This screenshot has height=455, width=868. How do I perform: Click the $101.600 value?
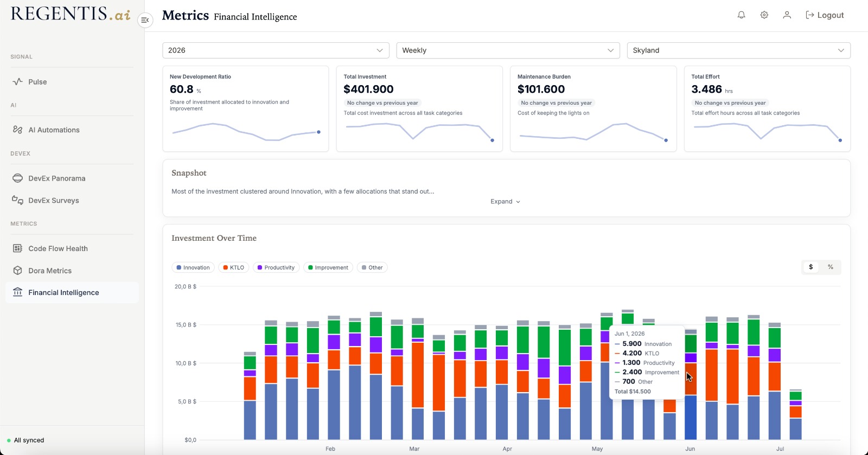click(541, 89)
